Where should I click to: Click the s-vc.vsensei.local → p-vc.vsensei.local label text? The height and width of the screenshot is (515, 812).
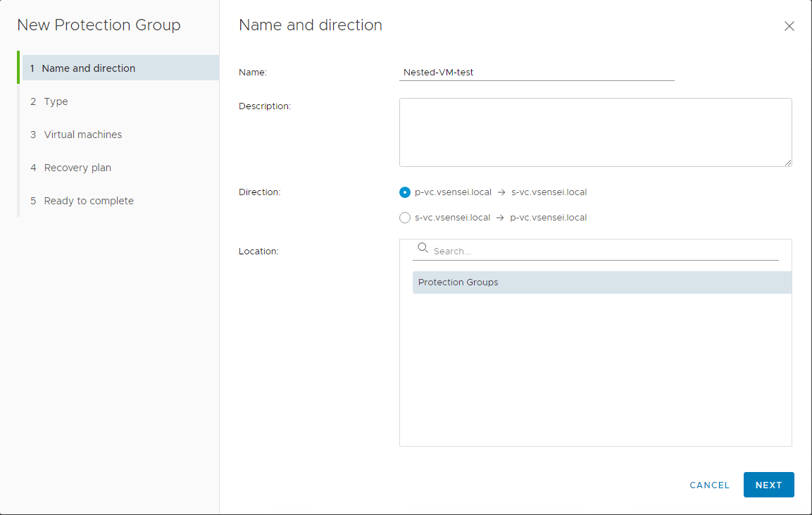click(x=501, y=218)
